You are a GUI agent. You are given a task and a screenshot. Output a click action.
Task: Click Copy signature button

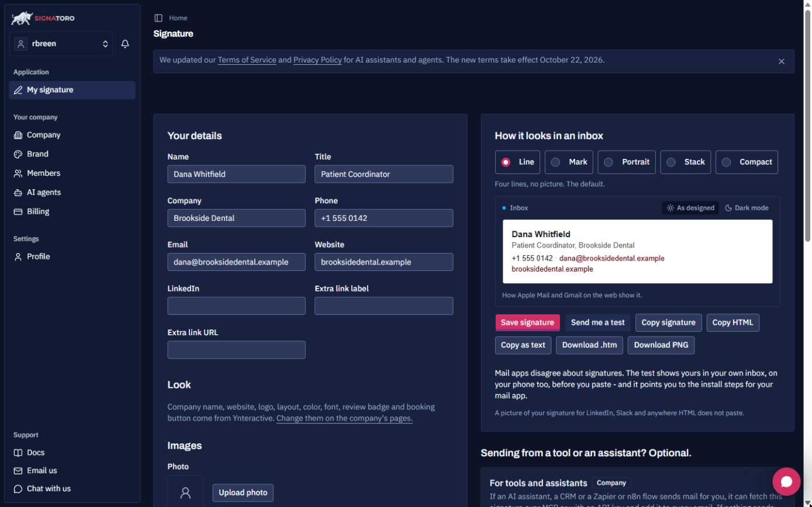[669, 322]
